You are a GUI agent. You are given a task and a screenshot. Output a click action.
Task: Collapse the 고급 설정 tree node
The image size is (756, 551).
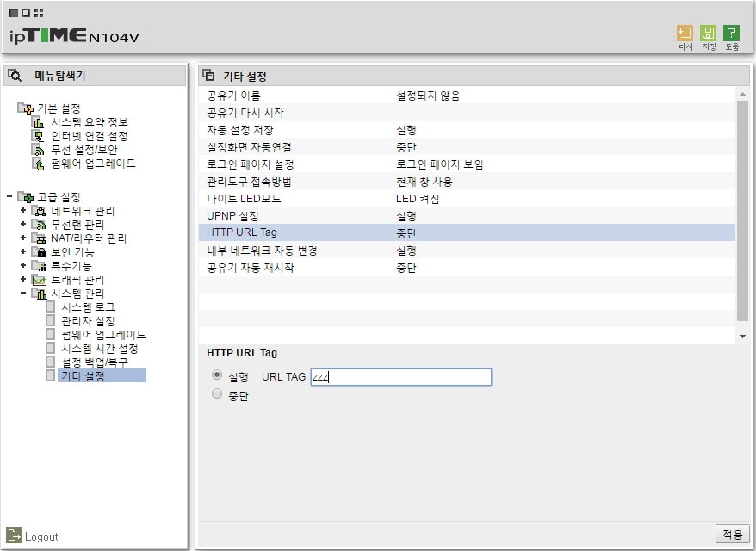(9, 197)
